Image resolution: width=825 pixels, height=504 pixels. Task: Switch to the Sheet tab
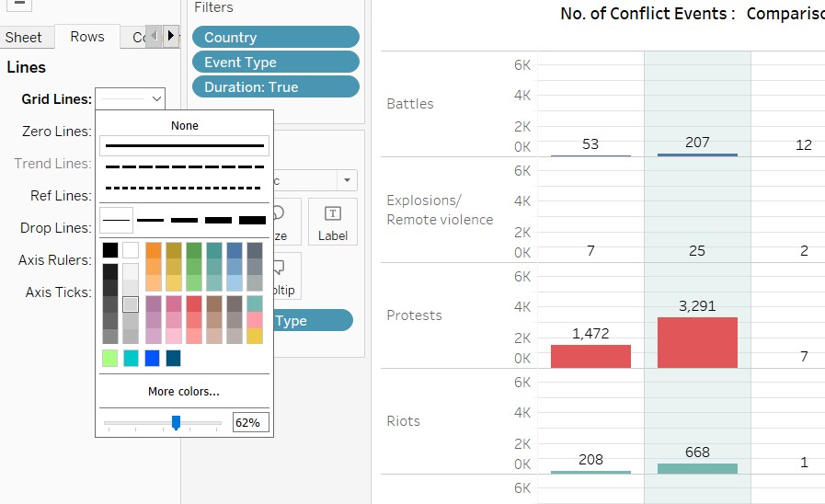(24, 38)
